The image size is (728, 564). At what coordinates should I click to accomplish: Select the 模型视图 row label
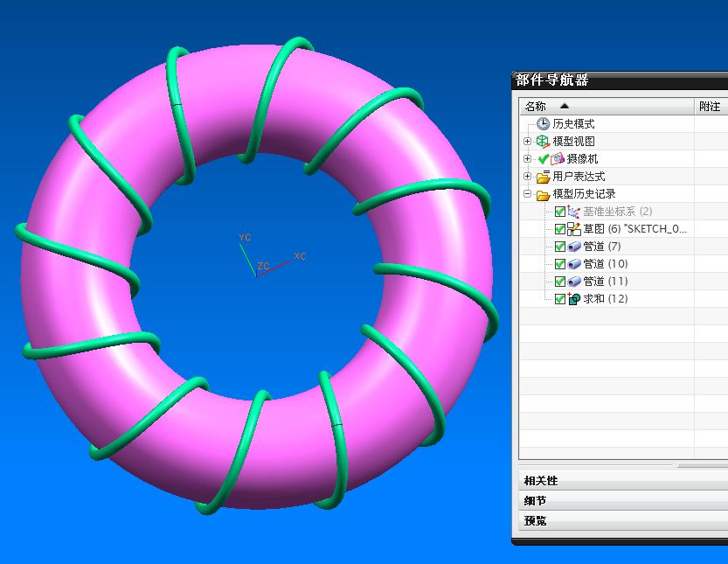pyautogui.click(x=573, y=142)
